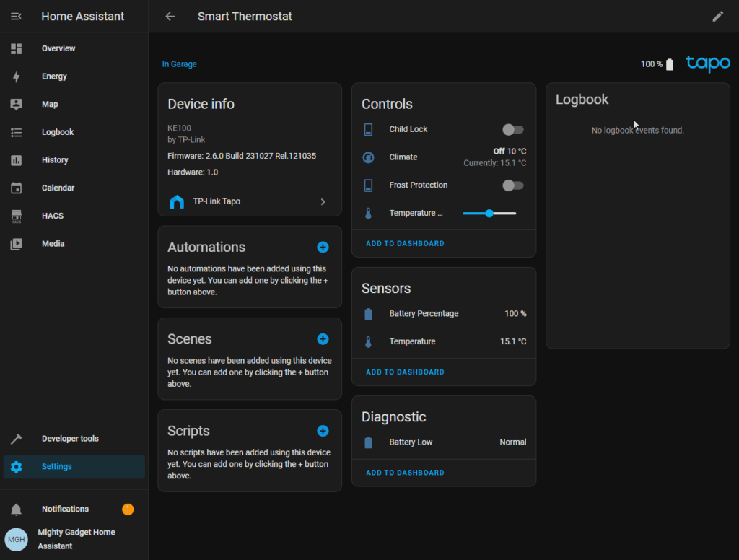Add a new scene with plus icon
This screenshot has width=739, height=560.
323,339
